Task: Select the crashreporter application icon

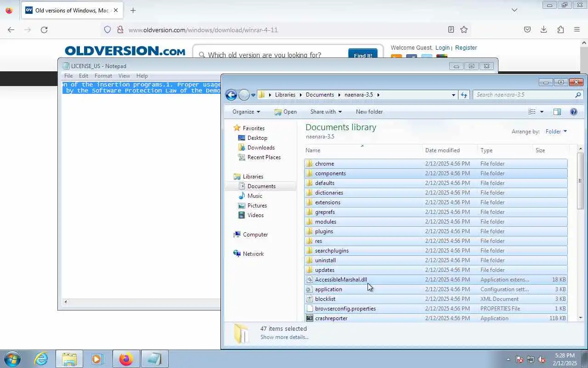Action: (x=310, y=318)
